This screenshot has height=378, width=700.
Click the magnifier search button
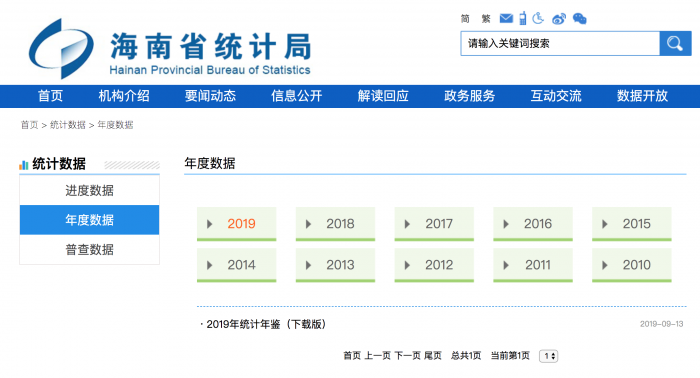pos(675,43)
